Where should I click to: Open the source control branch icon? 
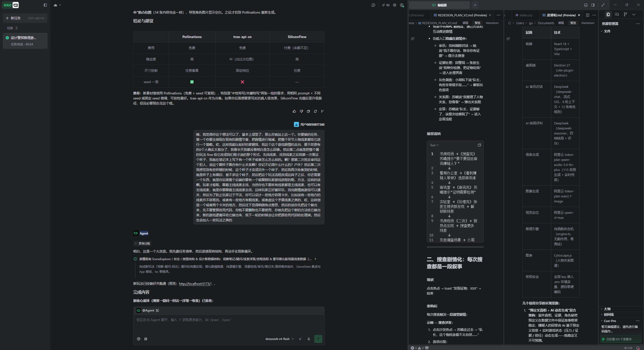click(x=625, y=14)
